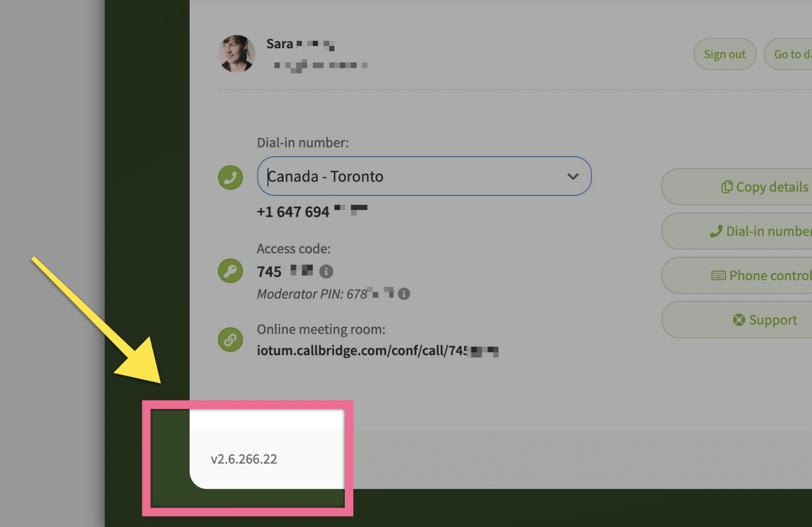Click the keyboard icon in Phone controls button

[x=719, y=275]
